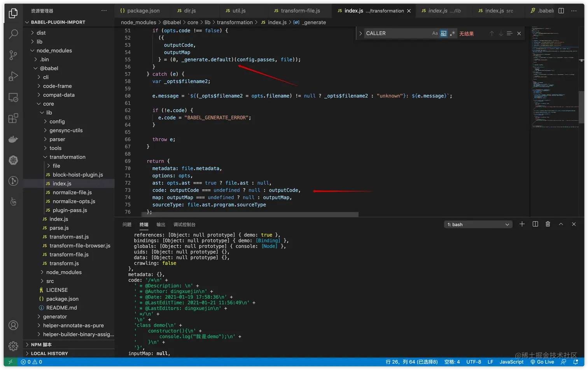This screenshot has height=370, width=588.
Task: Close the terminal panel
Action: [574, 224]
